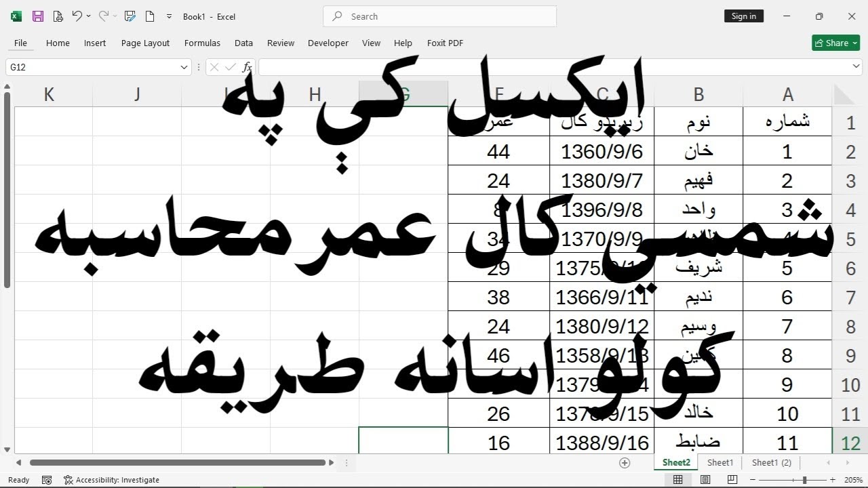Click the vertical scrollbar thumb
Viewport: 868px width, 488px height.
[7, 190]
